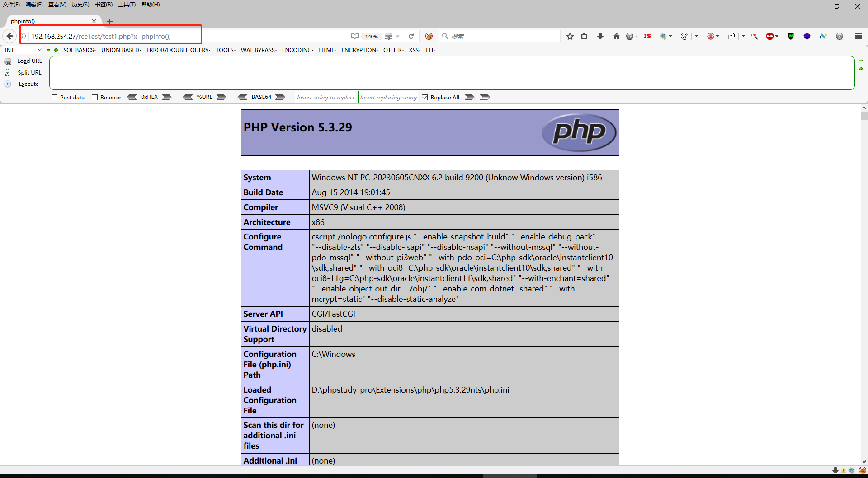Click the 搜索 search box
Viewport: 868px width, 478px height.
[x=500, y=36]
